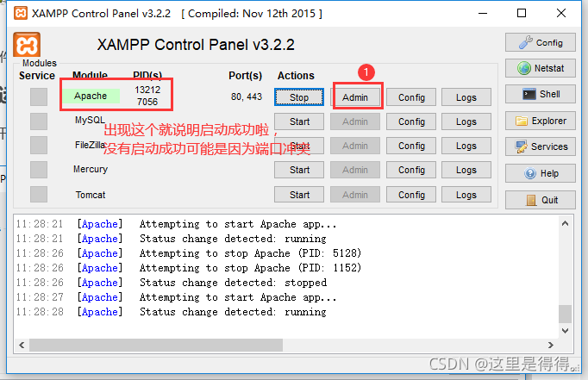Close the XAMPP Control Panel window
This screenshot has width=588, height=380.
(561, 13)
